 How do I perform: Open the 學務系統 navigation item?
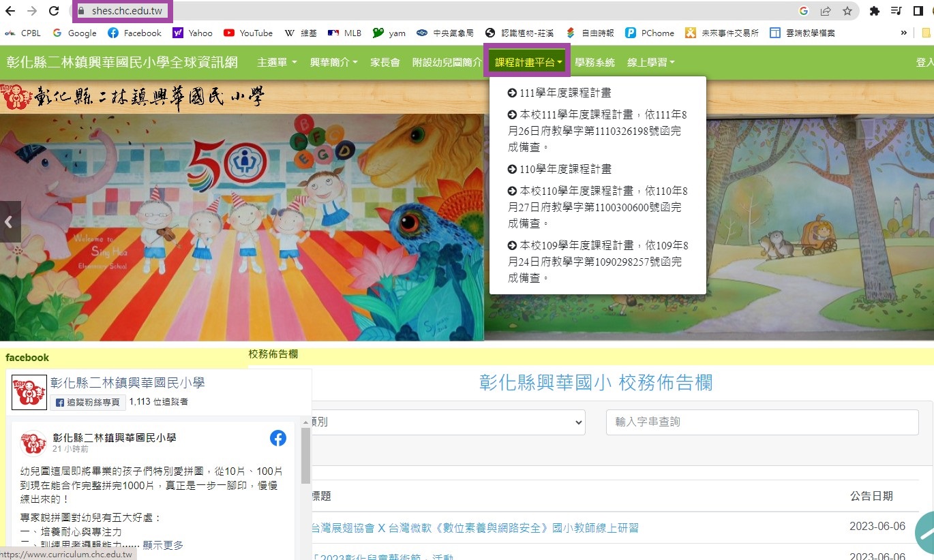point(594,62)
